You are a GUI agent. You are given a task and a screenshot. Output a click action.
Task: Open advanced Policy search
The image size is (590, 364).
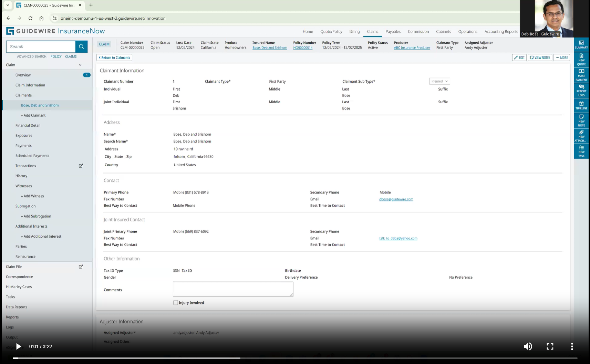[x=56, y=56]
